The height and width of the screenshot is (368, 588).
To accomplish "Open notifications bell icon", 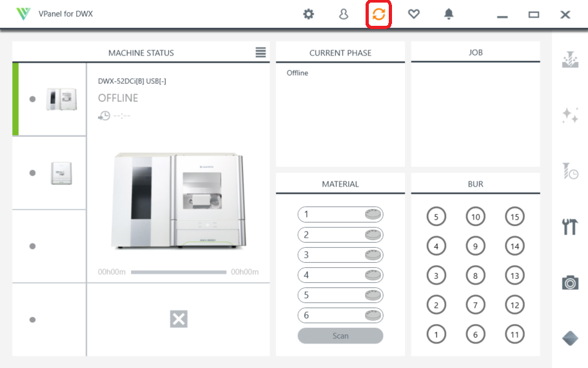I will [449, 14].
